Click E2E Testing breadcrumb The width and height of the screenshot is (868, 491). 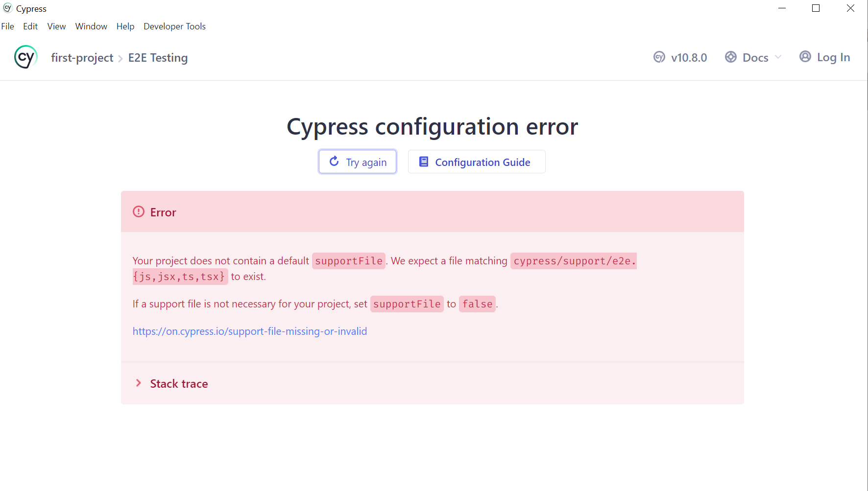coord(158,58)
